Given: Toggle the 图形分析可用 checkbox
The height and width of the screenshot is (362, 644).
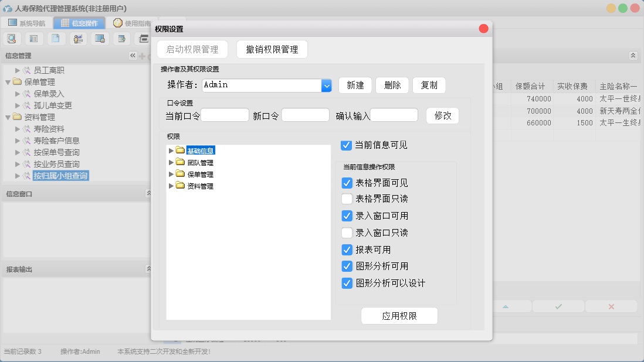Looking at the screenshot, I should [x=347, y=267].
